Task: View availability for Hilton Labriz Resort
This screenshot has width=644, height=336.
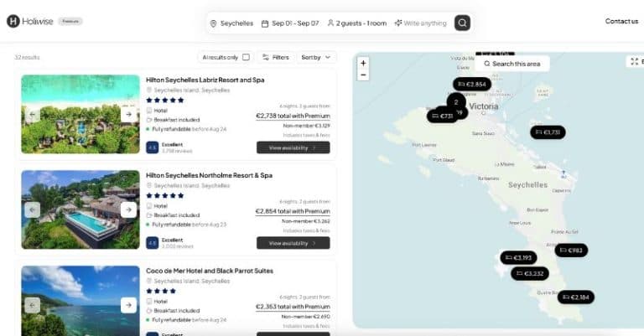Action: pyautogui.click(x=293, y=147)
